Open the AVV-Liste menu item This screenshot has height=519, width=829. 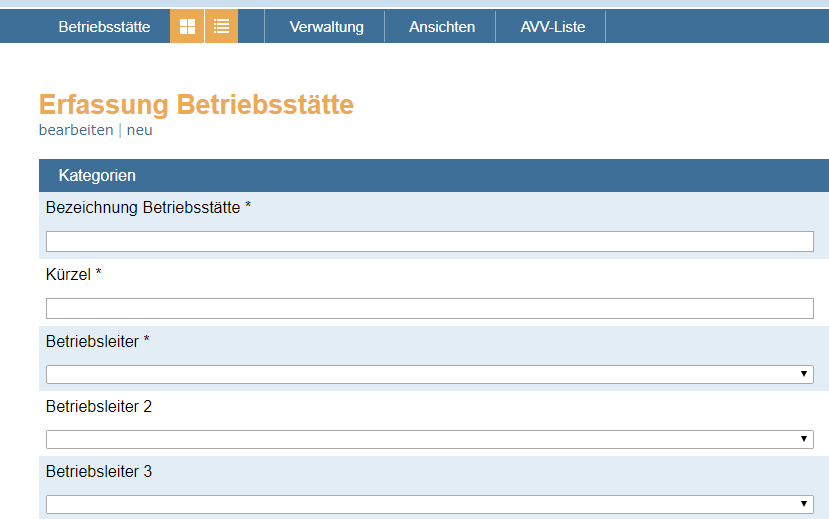[x=552, y=27]
